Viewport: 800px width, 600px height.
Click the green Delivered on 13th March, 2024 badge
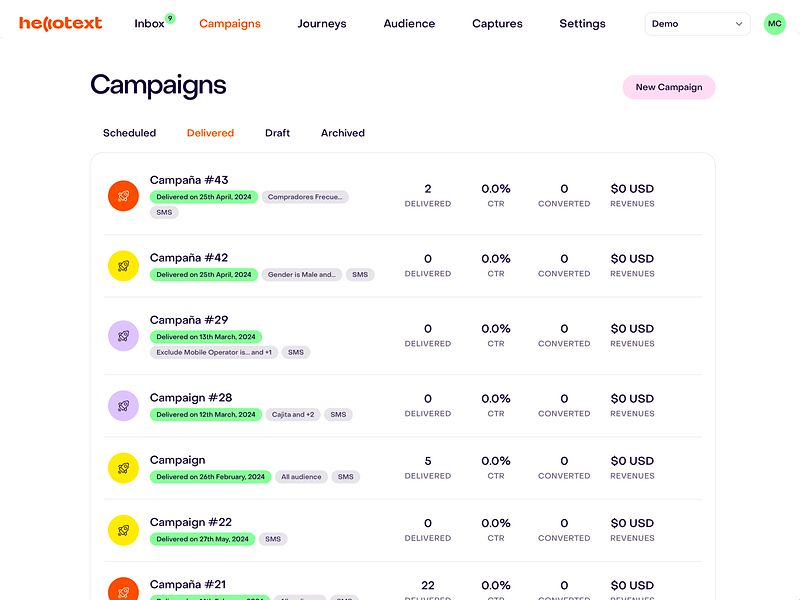point(206,337)
